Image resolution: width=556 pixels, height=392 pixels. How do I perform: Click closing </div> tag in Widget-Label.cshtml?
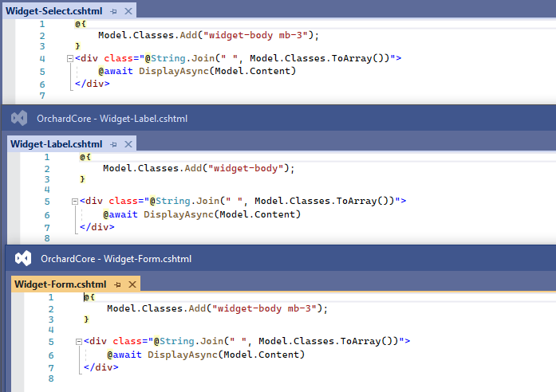click(x=97, y=226)
